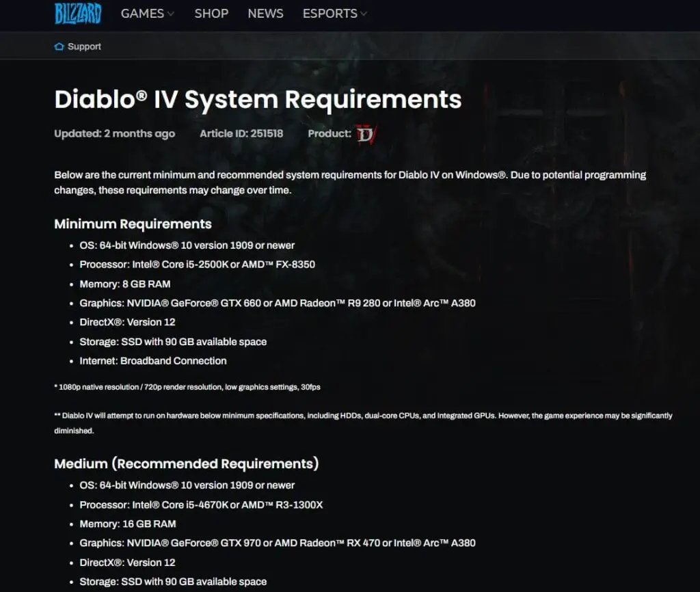The height and width of the screenshot is (592, 700).
Task: Click the Support breadcrumb link
Action: tap(84, 46)
